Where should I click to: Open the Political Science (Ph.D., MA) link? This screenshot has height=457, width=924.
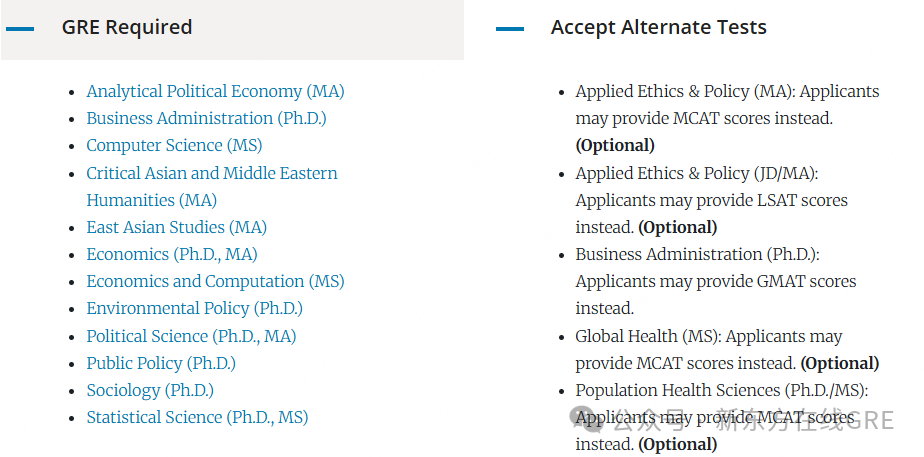191,337
